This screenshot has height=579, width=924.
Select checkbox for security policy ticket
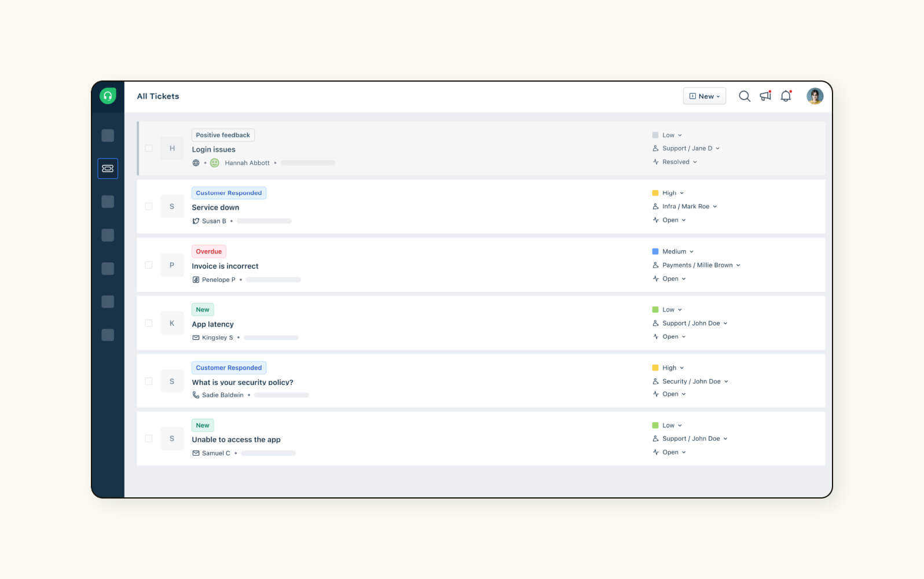[149, 381]
